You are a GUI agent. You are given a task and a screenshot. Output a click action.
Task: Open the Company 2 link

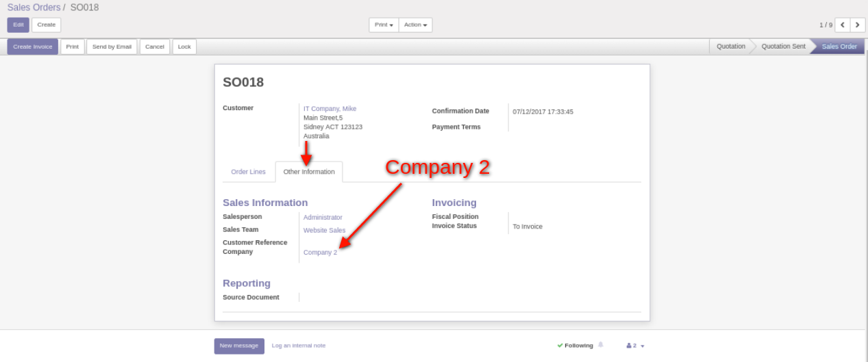(320, 253)
